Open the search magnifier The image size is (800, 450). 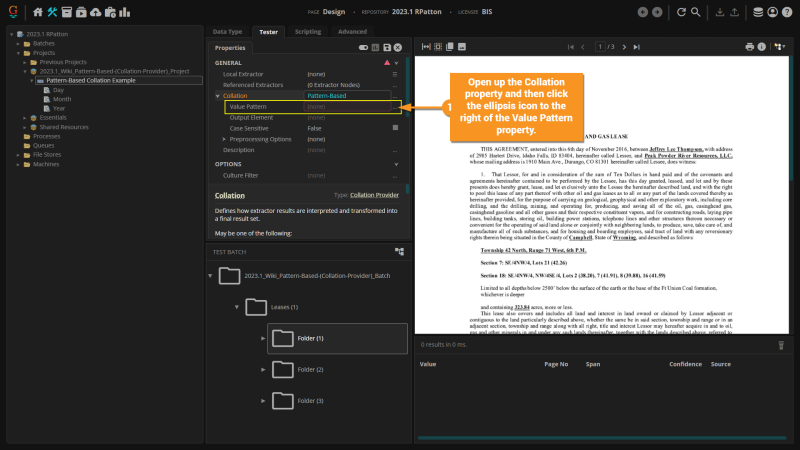click(695, 12)
